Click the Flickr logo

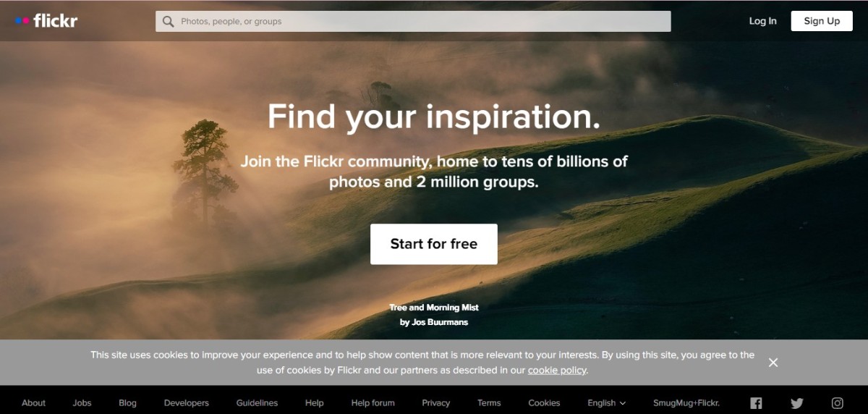click(x=46, y=21)
